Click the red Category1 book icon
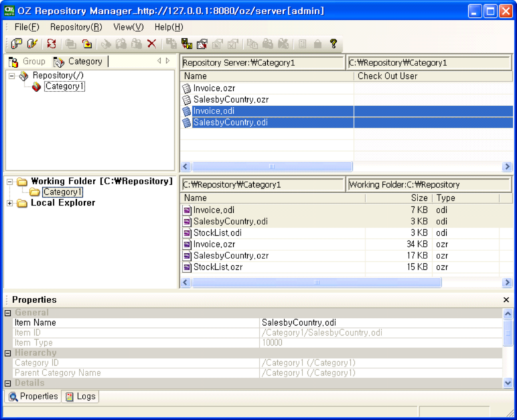 coord(36,87)
